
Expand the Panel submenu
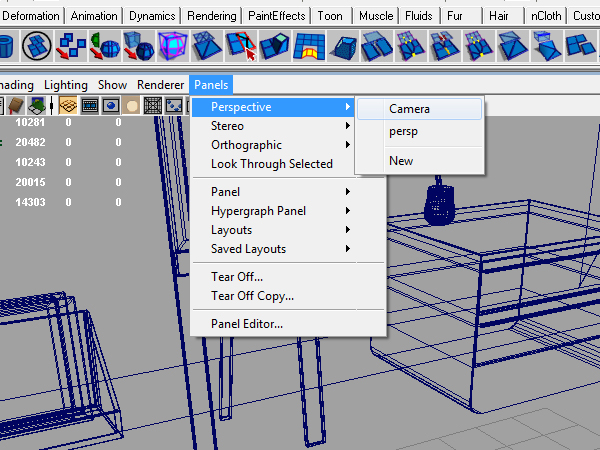coord(273,192)
